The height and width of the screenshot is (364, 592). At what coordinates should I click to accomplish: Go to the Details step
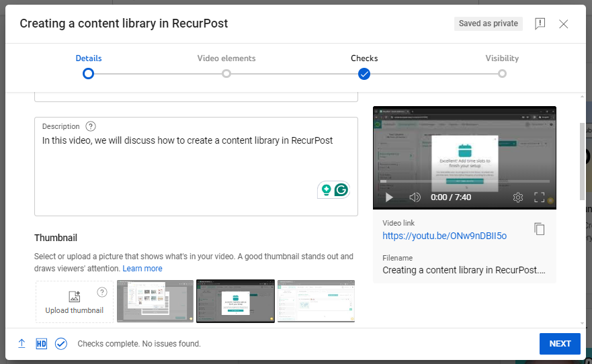click(88, 58)
